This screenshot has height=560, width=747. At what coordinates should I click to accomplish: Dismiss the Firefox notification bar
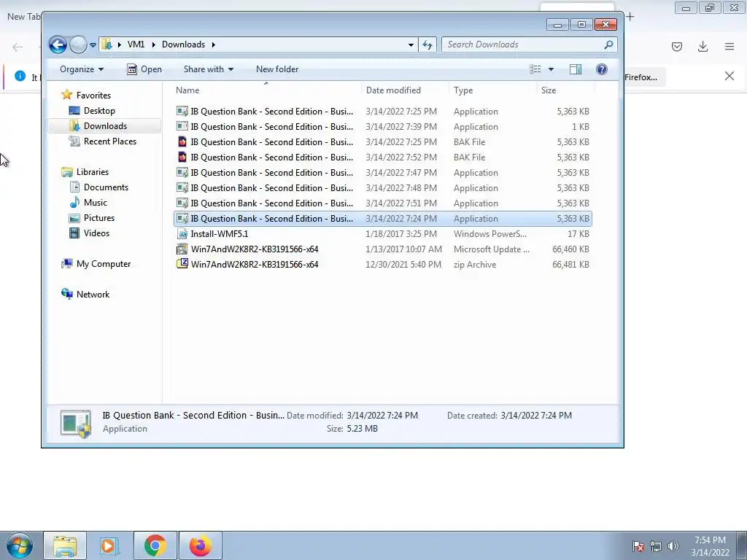pos(729,76)
